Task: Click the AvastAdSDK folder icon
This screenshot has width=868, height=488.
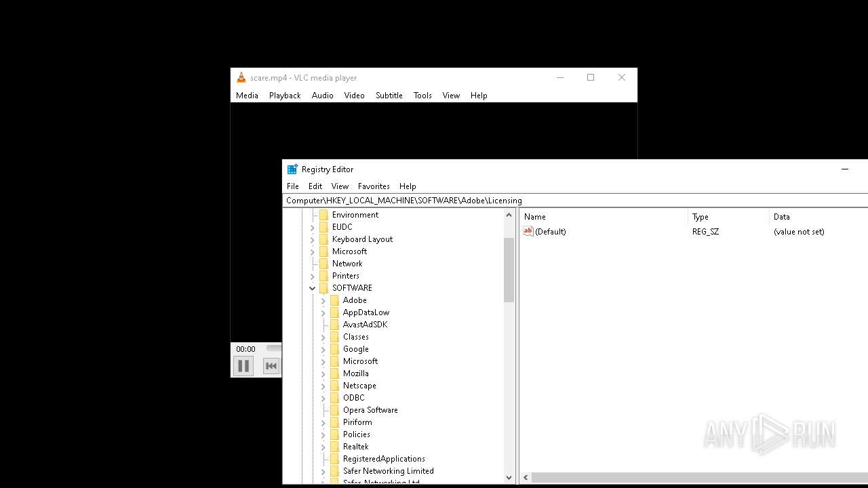Action: (x=334, y=325)
